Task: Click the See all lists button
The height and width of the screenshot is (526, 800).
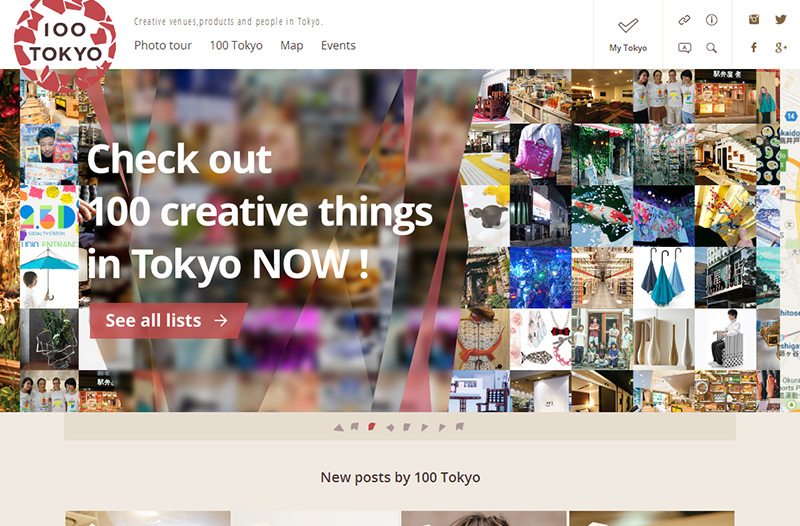Action: 167,321
